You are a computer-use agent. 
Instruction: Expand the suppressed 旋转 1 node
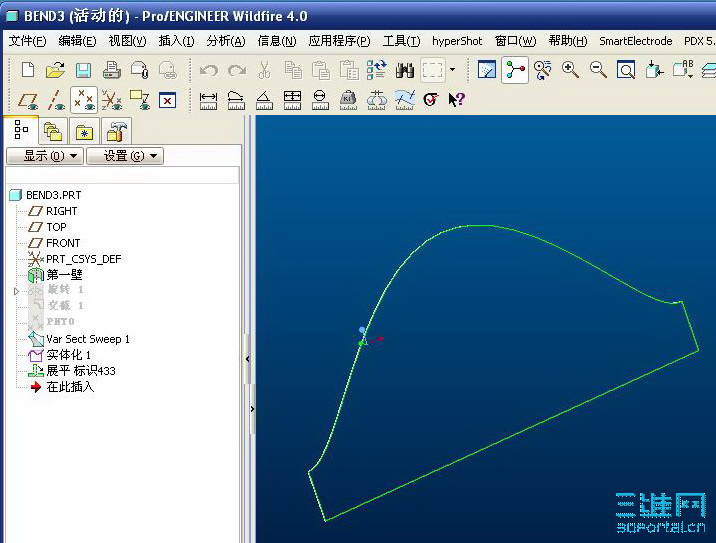(16, 291)
